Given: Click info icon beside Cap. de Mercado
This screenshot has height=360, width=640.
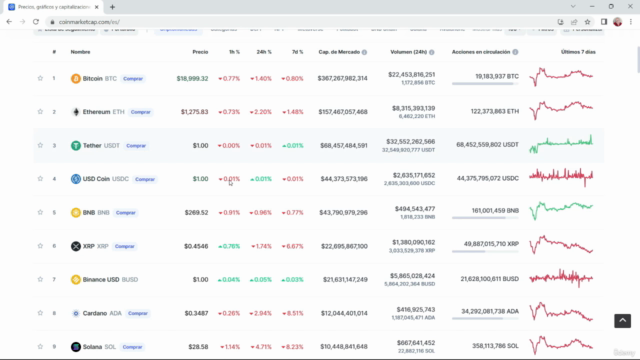Looking at the screenshot, I should pyautogui.click(x=364, y=52).
